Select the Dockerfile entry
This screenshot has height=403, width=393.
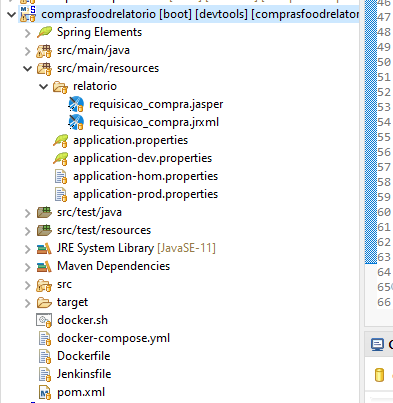(x=84, y=356)
